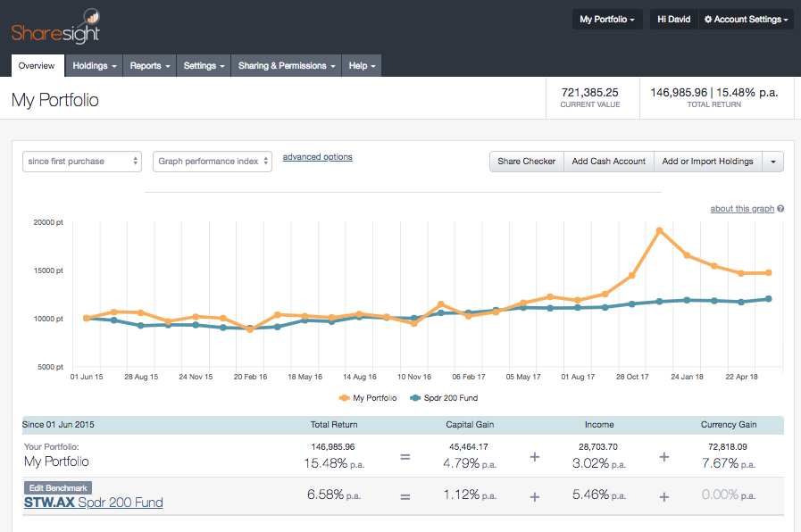Click the last Spdr 200 Fund data point
The height and width of the screenshot is (532, 801).
coord(768,299)
